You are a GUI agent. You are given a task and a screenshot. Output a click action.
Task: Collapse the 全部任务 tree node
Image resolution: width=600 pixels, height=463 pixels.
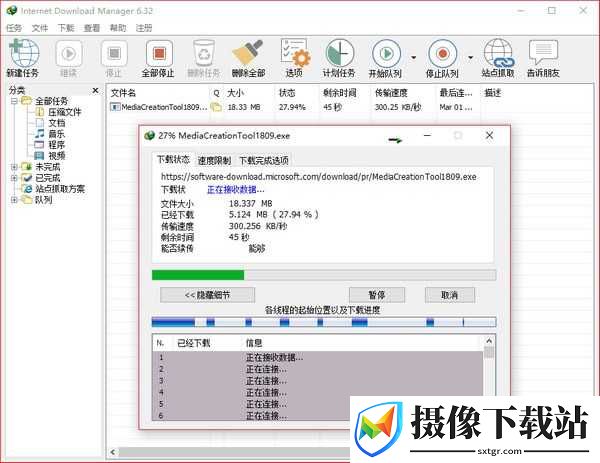(14, 101)
